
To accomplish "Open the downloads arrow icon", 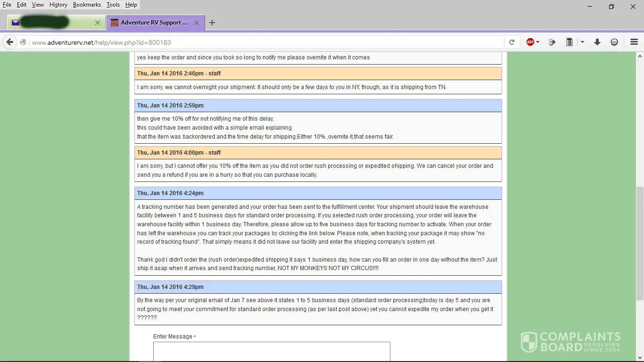I will [x=597, y=42].
